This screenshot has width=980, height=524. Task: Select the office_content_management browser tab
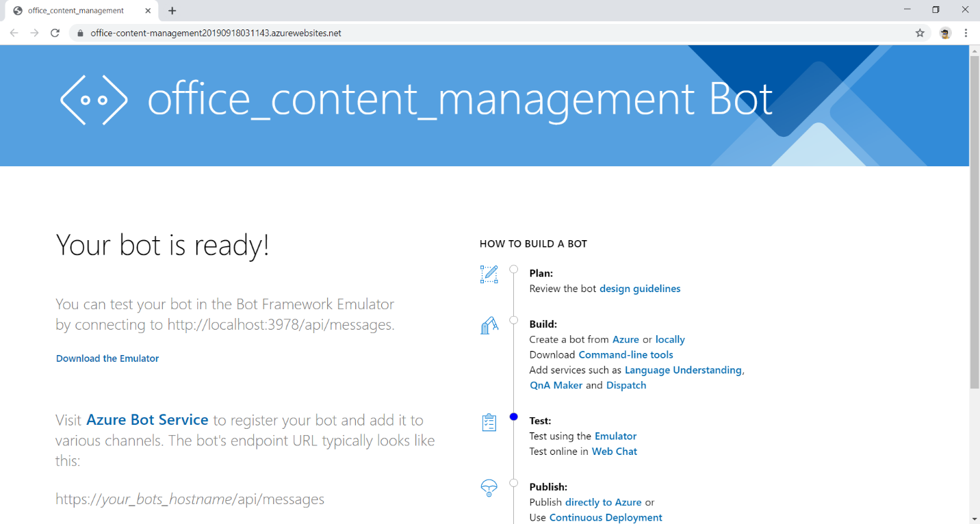click(x=75, y=11)
